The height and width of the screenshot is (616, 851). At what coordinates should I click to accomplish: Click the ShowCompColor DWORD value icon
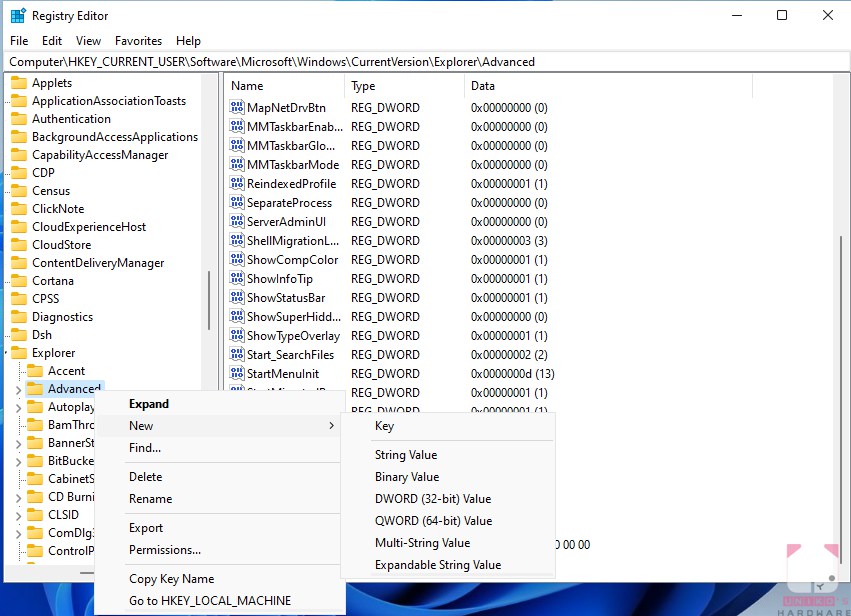coord(237,259)
